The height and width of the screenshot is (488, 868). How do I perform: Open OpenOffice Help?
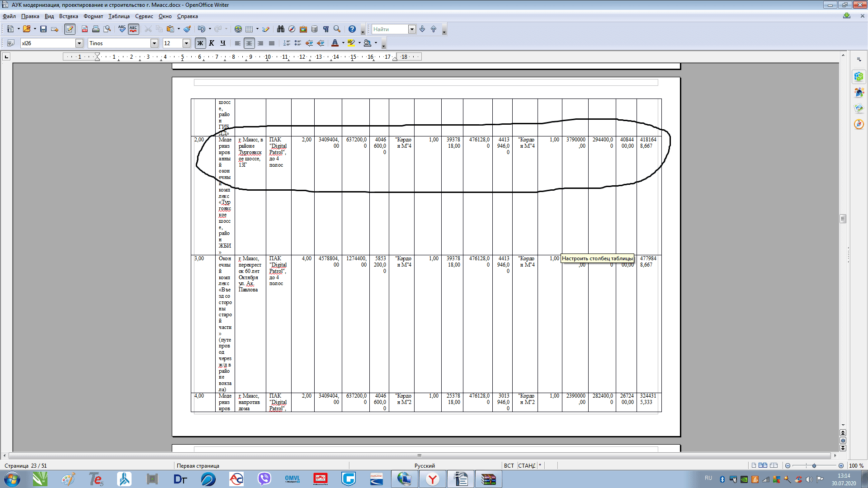[352, 29]
